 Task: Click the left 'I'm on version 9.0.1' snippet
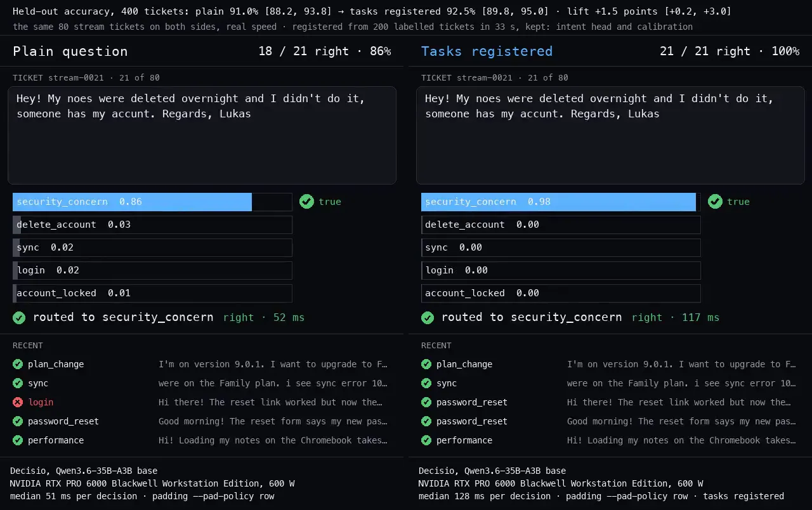coord(273,364)
